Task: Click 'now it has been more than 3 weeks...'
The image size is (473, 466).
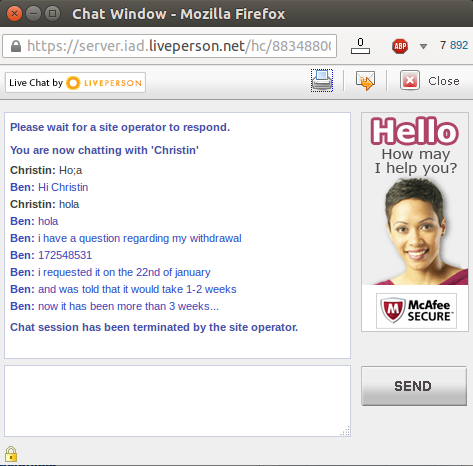Action: click(x=128, y=306)
